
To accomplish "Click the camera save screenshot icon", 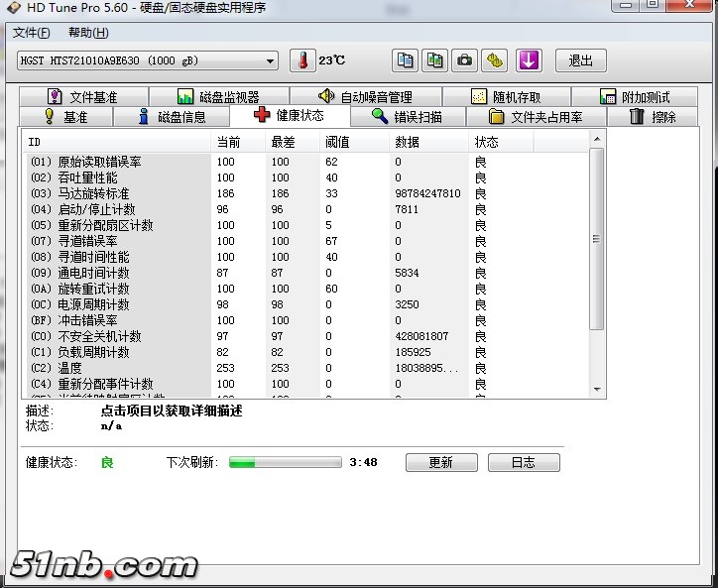I will pyautogui.click(x=464, y=60).
